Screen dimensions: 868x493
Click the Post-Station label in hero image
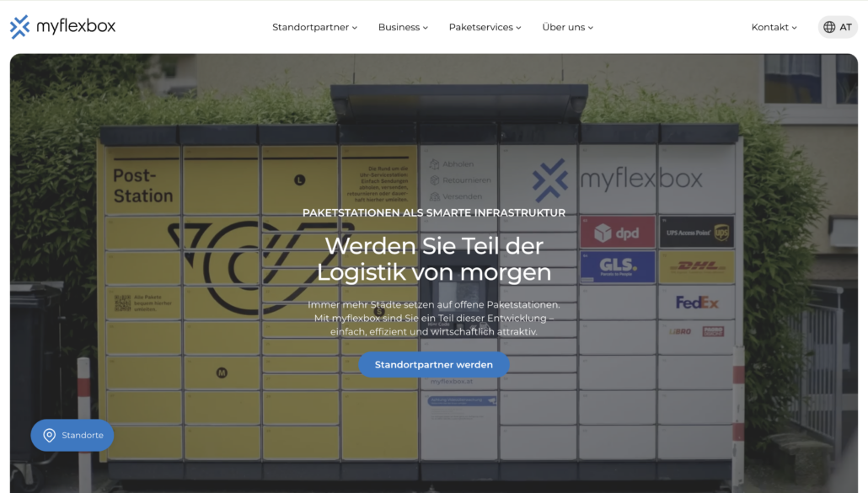click(x=142, y=185)
